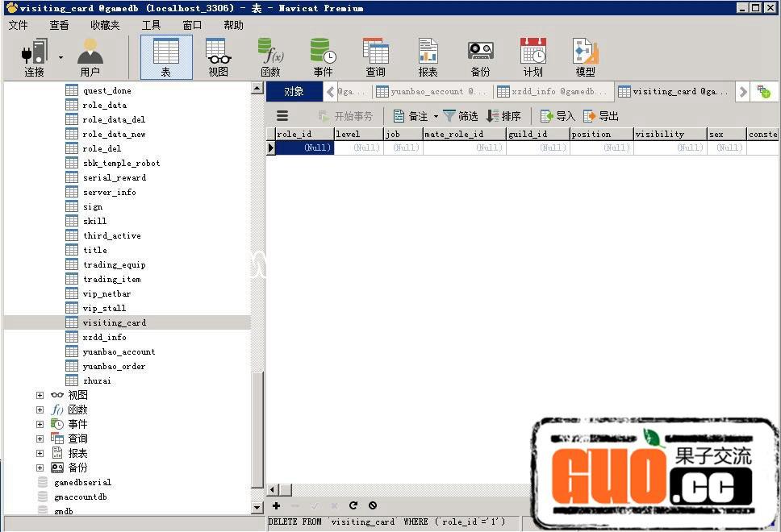781x532 pixels.
Task: Click the add record plus icon
Action: tap(276, 505)
